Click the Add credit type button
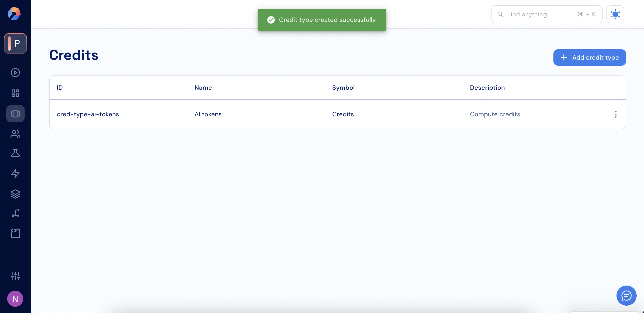This screenshot has width=644, height=313. [589, 57]
